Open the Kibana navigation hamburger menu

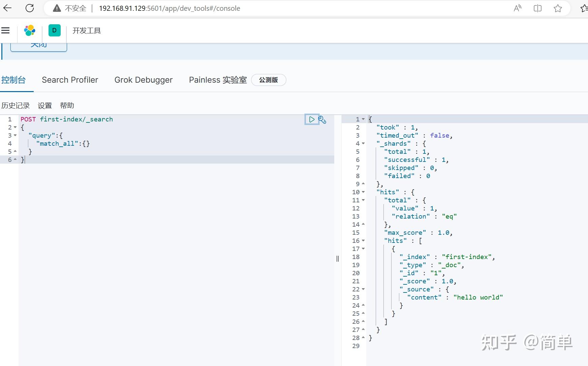click(5, 30)
